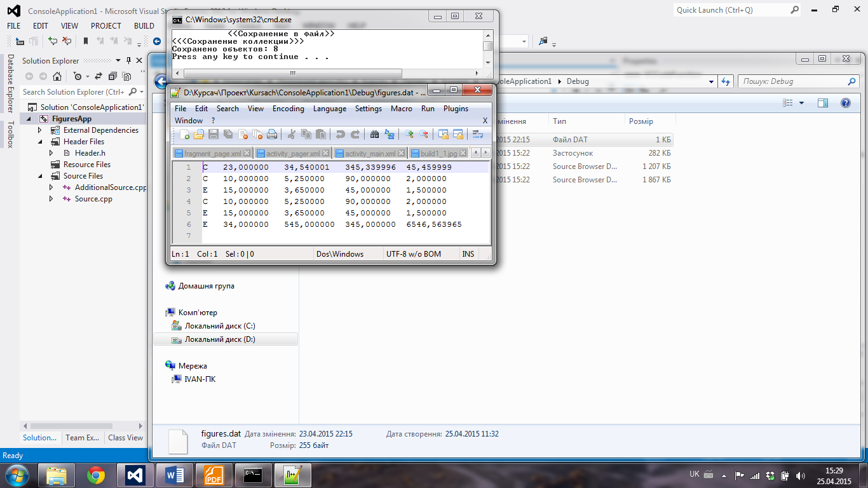The image size is (868, 488).
Task: Click Show All Files icon in Solution Explorer
Action: (126, 76)
